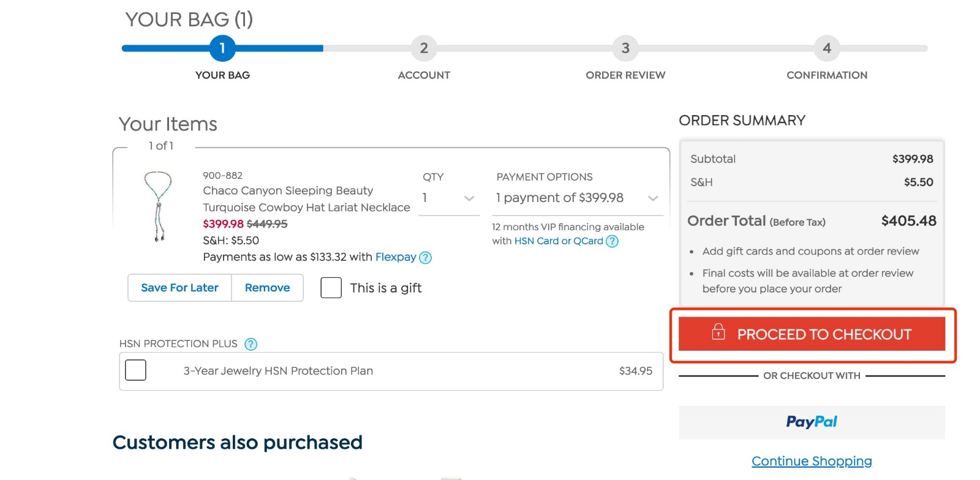Click the step 3 Order Review circle
980x480 pixels.
click(625, 48)
